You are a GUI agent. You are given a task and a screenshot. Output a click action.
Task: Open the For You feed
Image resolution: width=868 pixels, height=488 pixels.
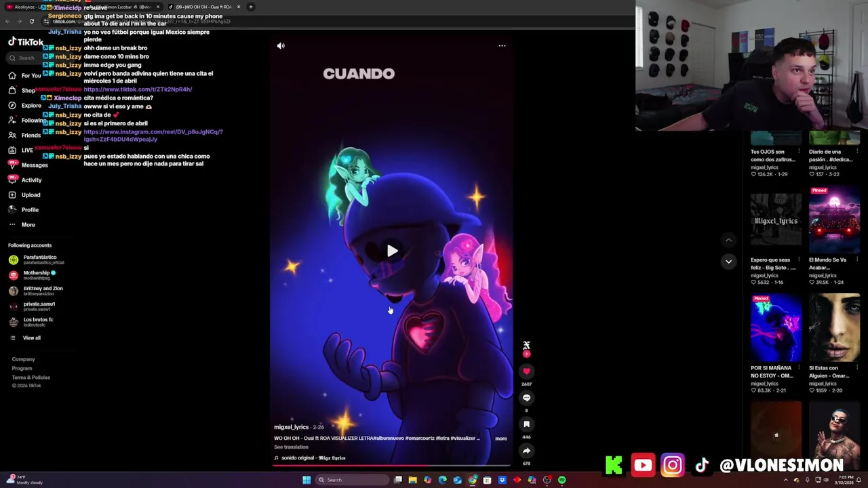pos(24,75)
